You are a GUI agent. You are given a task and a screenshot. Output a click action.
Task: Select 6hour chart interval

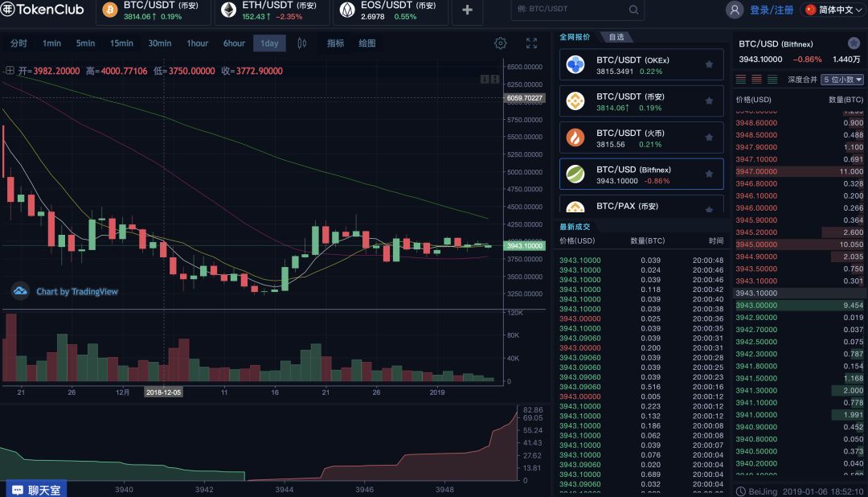click(x=234, y=43)
